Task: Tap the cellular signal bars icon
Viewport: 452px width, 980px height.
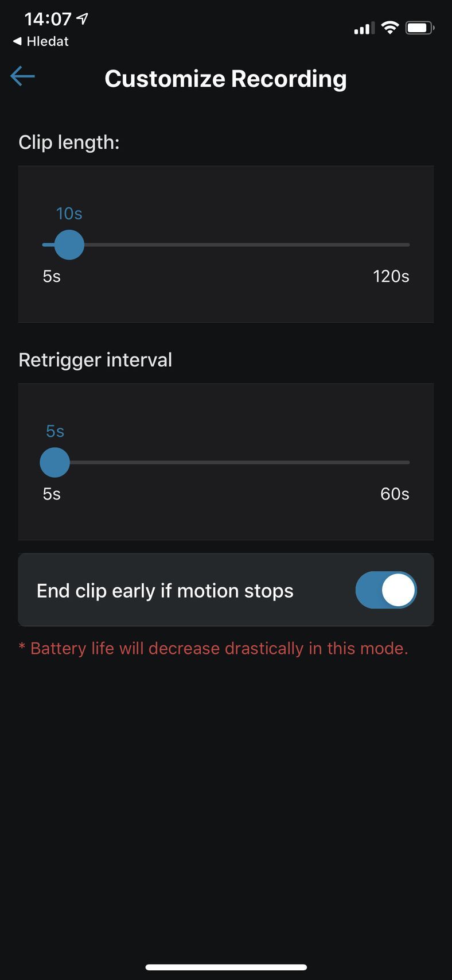Action: [364, 28]
